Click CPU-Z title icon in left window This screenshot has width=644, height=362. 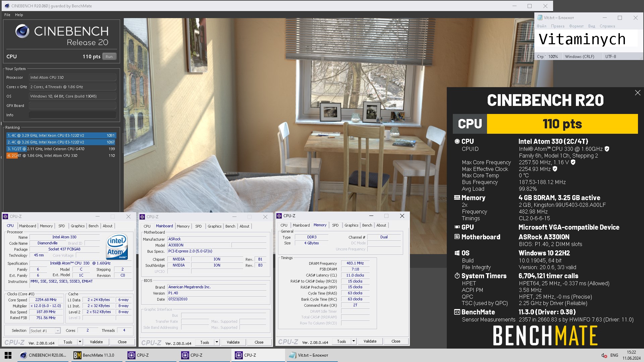pyautogui.click(x=5, y=217)
